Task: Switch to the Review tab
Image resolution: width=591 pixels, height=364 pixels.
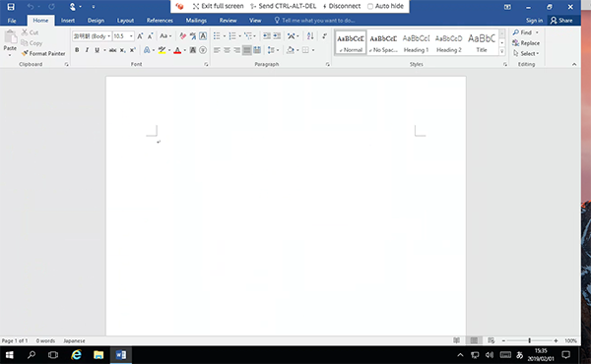Action: click(229, 21)
